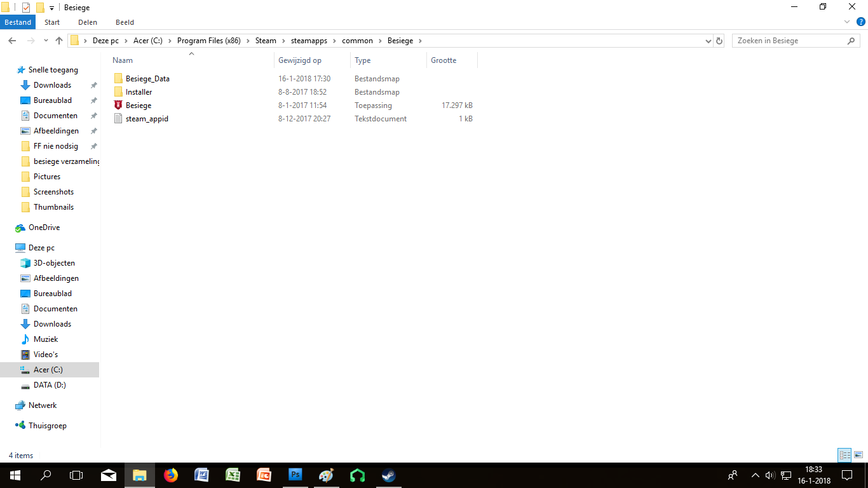Open the Besiege_Data folder icon
Screen dimensions: 868x488
(118, 79)
